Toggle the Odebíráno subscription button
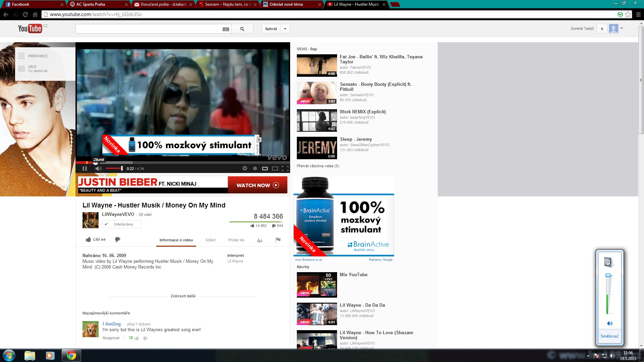644x362 pixels. point(122,224)
